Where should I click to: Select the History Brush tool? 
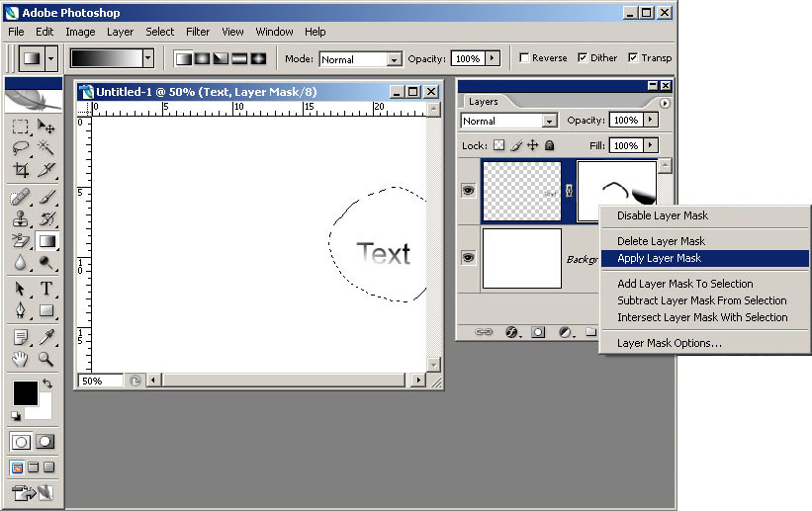[46, 219]
